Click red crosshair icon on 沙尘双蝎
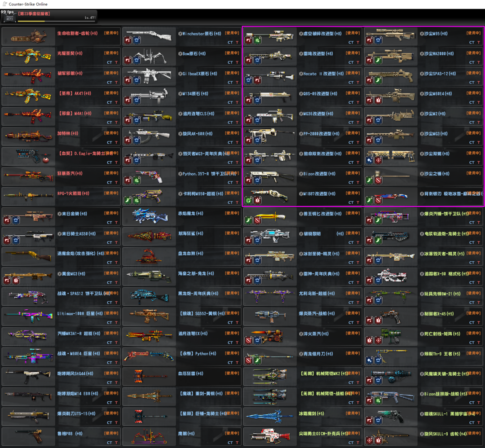The width and height of the screenshot is (485, 448). 378,161
